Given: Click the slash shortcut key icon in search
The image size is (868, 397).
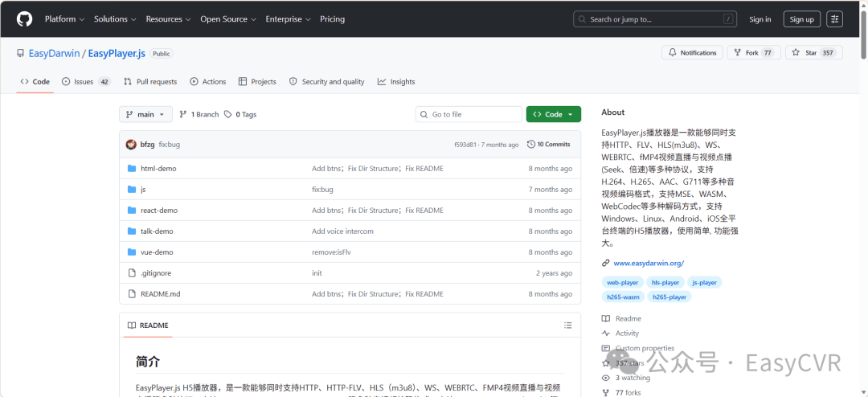Looking at the screenshot, I should click(x=728, y=18).
